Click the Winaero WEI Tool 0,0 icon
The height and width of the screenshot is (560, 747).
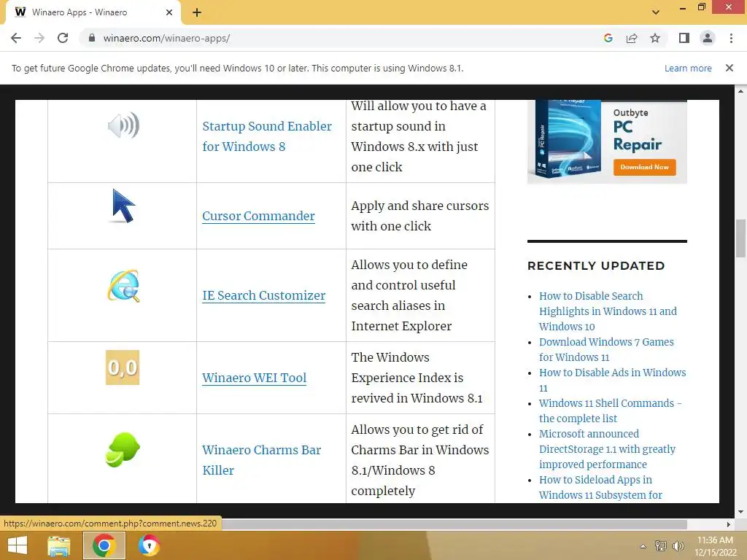(123, 367)
